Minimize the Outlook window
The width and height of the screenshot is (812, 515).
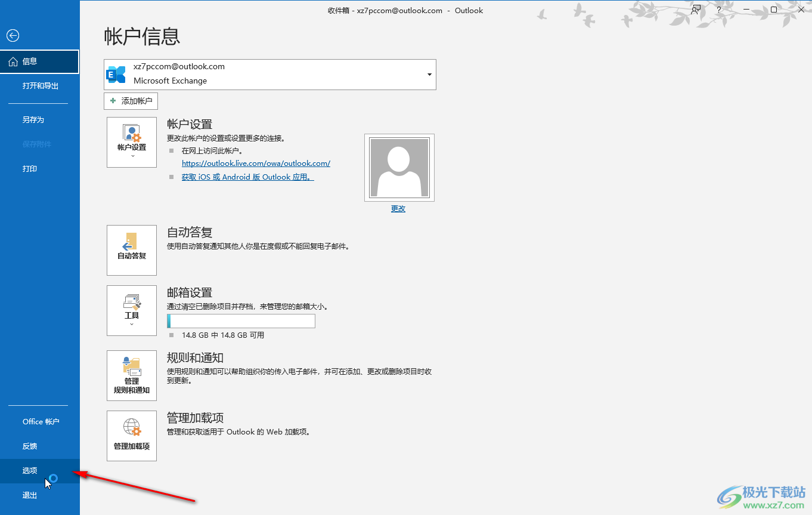(746, 10)
